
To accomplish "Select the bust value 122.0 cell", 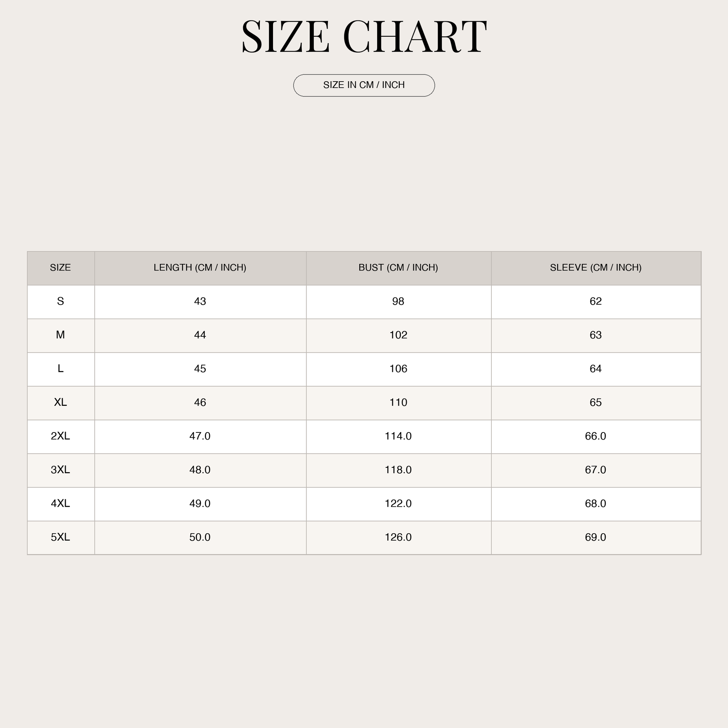I will [x=398, y=504].
